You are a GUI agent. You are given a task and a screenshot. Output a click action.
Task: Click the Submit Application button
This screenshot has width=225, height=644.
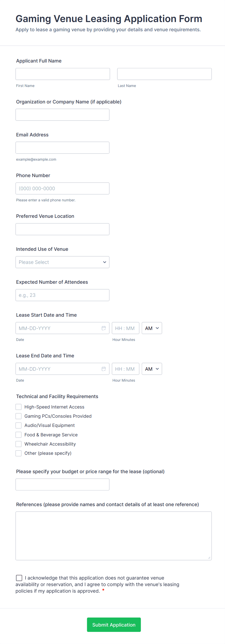click(x=114, y=625)
